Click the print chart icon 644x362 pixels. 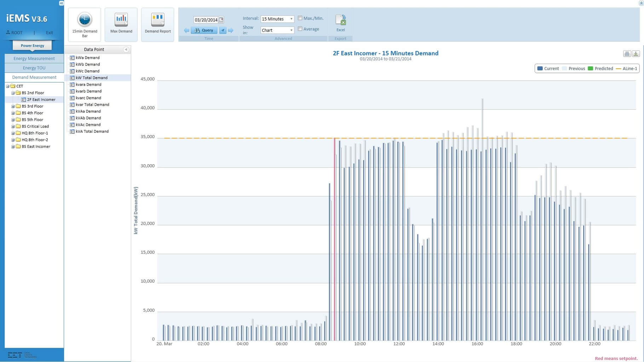627,54
